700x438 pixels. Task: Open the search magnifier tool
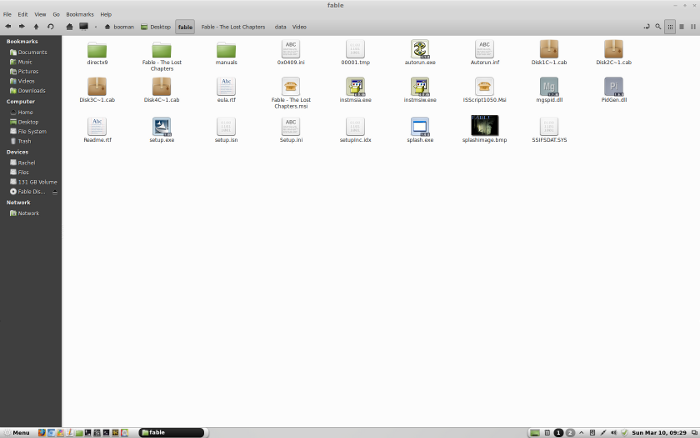click(658, 27)
